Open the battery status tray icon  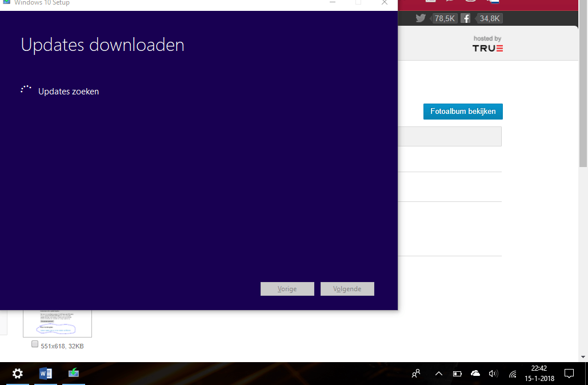pos(457,374)
